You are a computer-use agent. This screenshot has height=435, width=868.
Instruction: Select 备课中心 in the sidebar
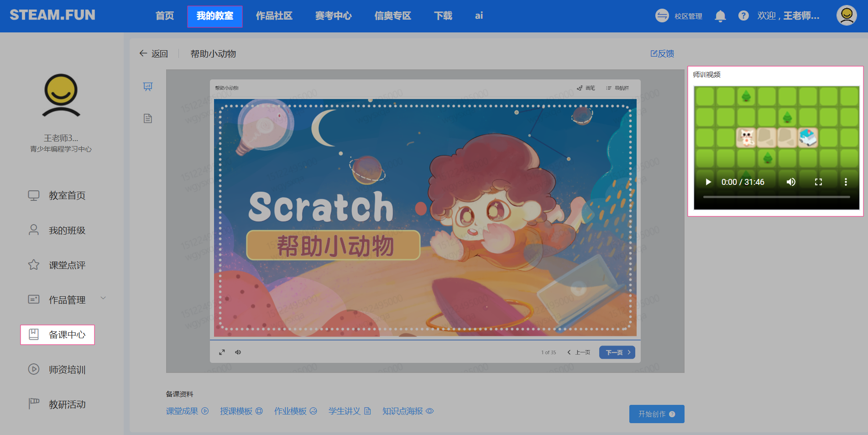[58, 335]
